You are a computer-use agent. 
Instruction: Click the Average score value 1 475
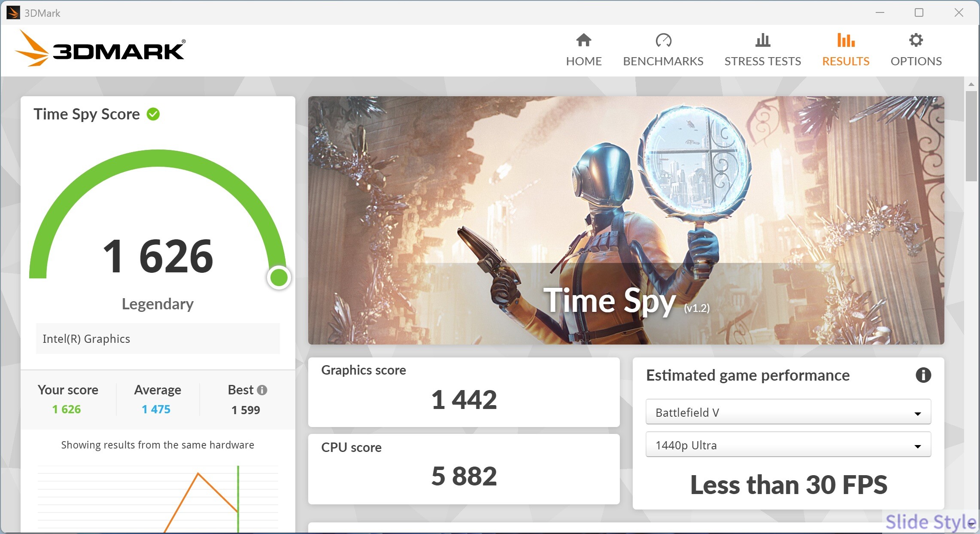[156, 409]
